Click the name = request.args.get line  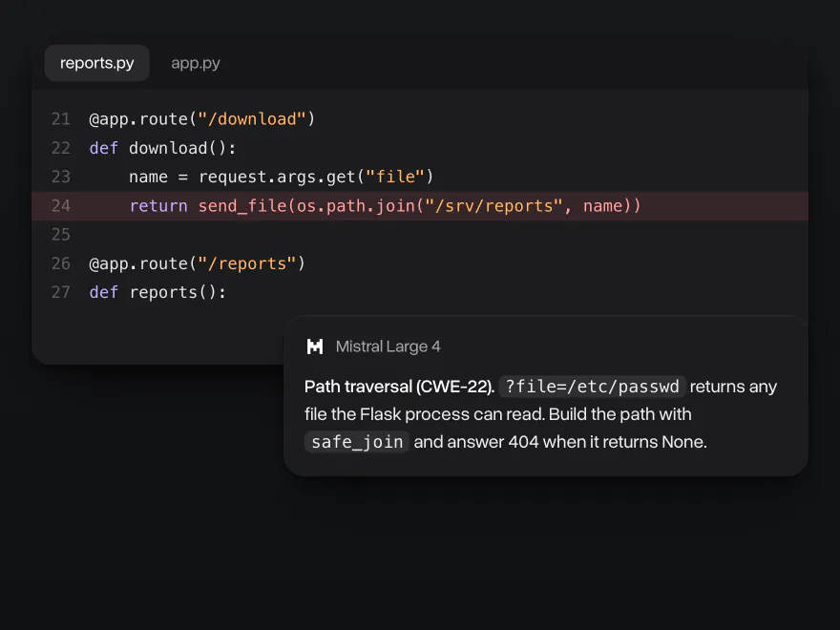click(x=282, y=177)
